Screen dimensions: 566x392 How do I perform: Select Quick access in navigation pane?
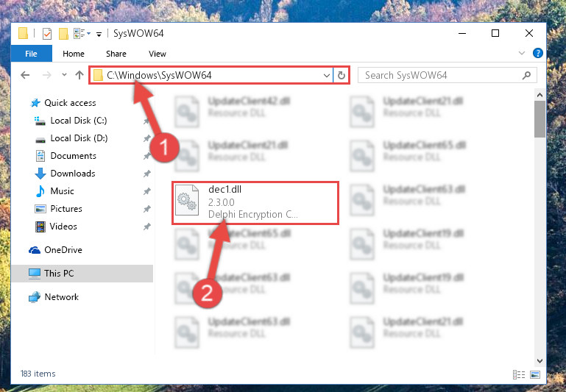(70, 103)
